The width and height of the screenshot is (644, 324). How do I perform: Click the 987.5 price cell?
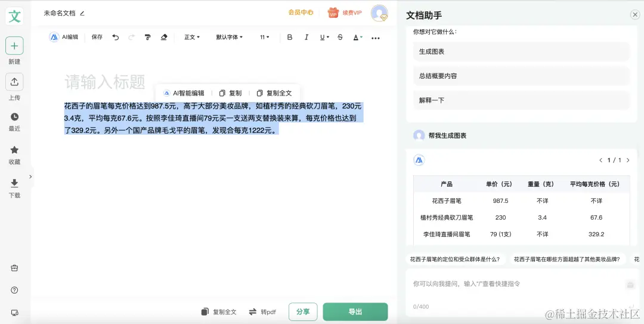pos(501,200)
